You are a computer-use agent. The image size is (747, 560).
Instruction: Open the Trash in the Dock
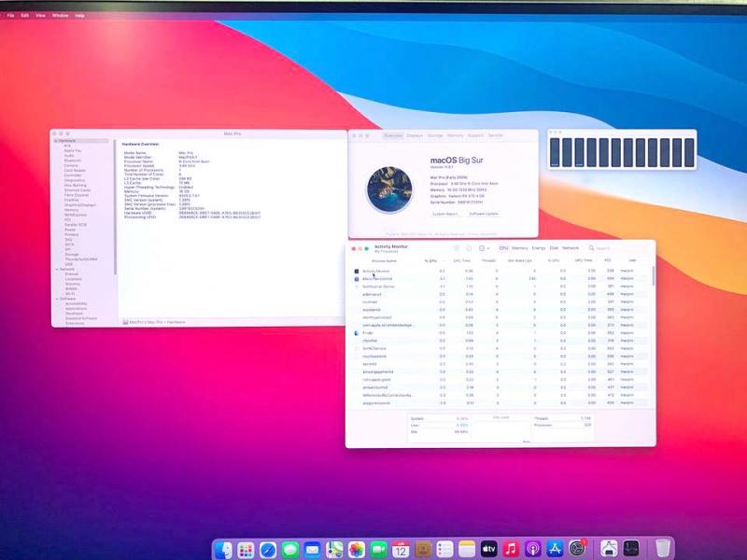coord(663,548)
